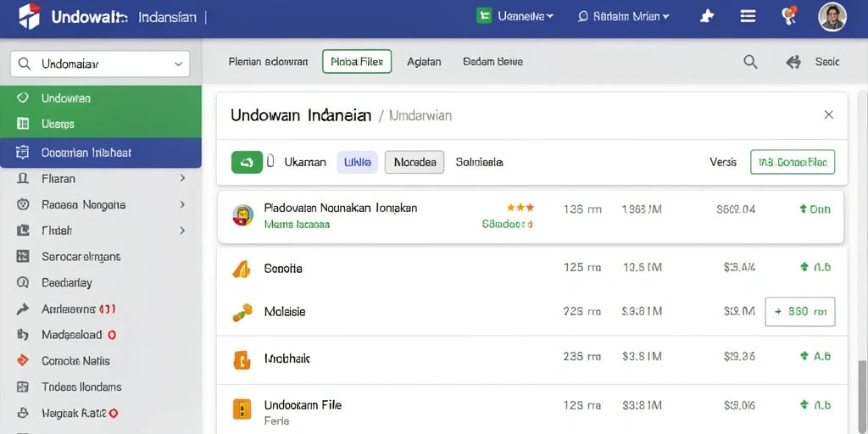The image size is (868, 434).
Task: Switch to Plenian adonvran tab
Action: (x=268, y=62)
